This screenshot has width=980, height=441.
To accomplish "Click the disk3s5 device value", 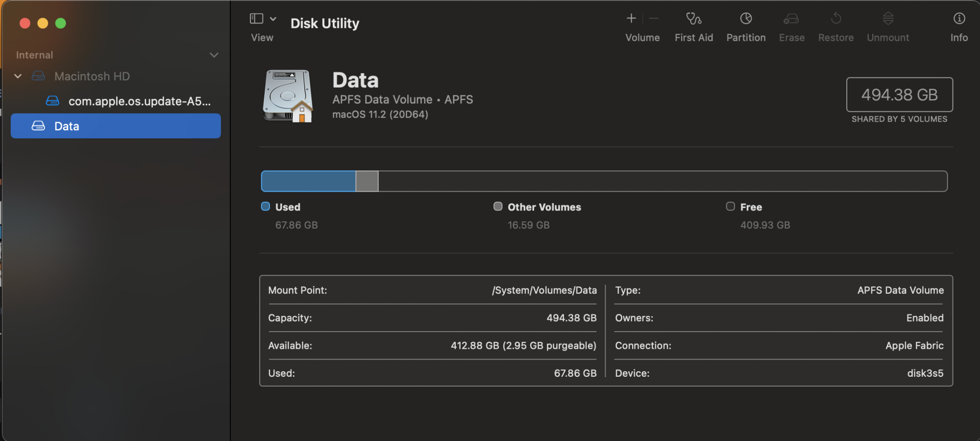I will (925, 373).
